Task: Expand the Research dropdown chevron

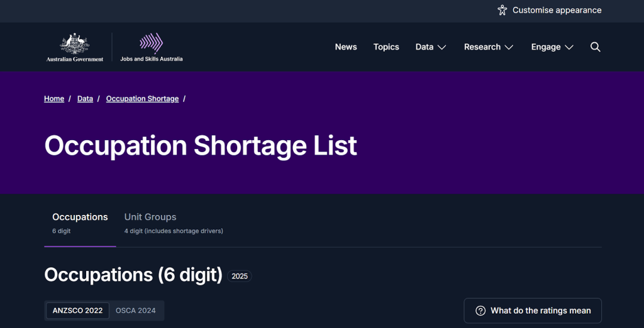Action: click(x=509, y=47)
